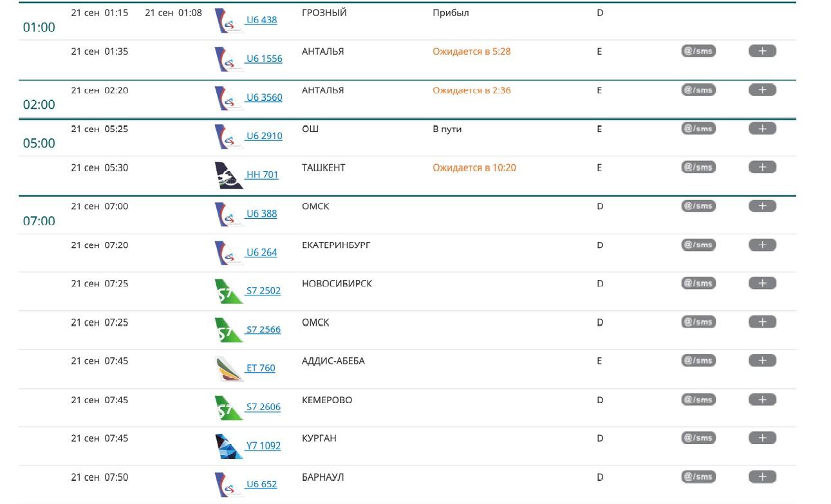The height and width of the screenshot is (504, 831).
Task: Add Kurgan flight using plus button
Action: 762,438
